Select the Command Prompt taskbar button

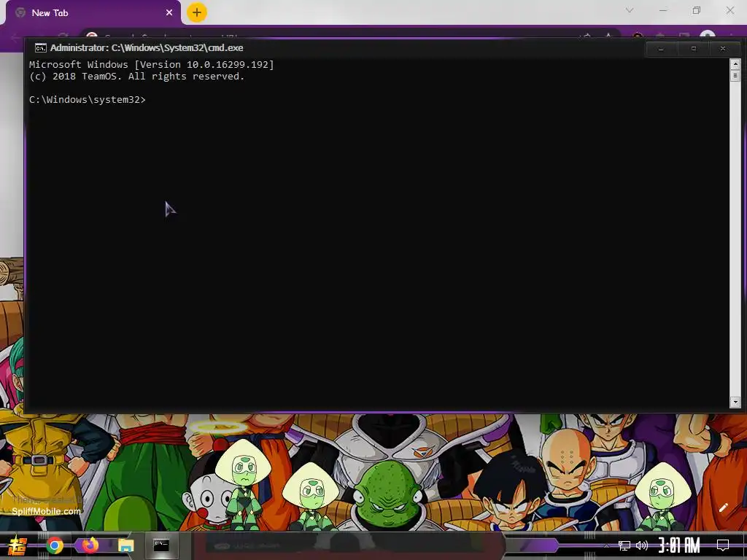pos(161,545)
